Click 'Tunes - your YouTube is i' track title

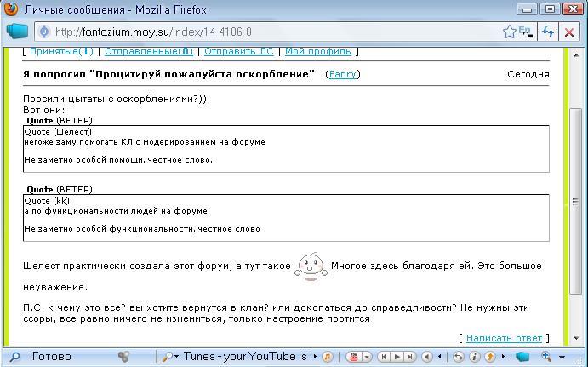(248, 356)
